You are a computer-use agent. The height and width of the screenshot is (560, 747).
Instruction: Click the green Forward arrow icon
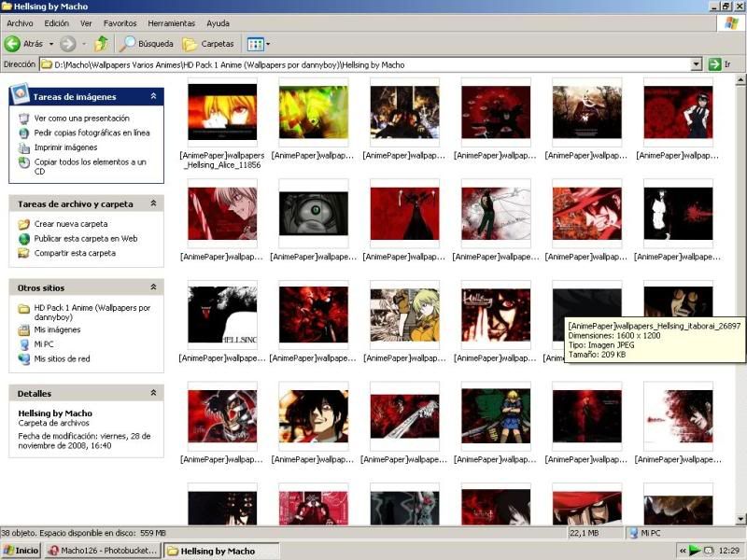pyautogui.click(x=67, y=44)
